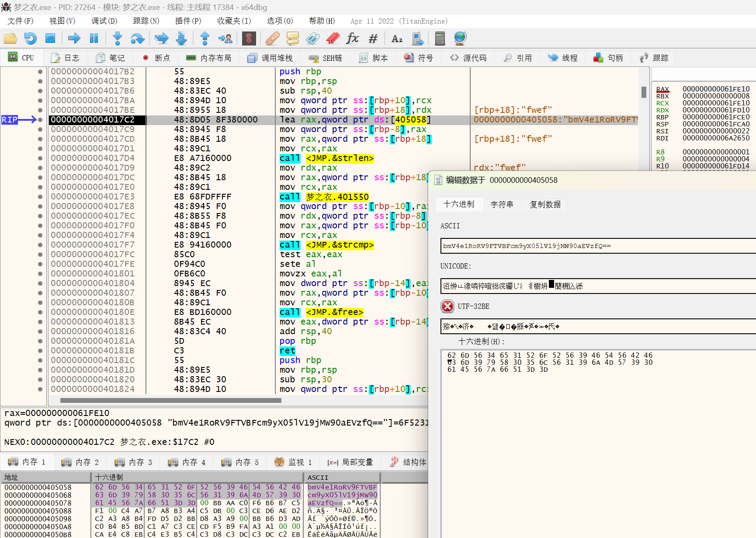
Task: Toggle breakpoint dot at address 00000000004017D4
Action: click(x=40, y=158)
